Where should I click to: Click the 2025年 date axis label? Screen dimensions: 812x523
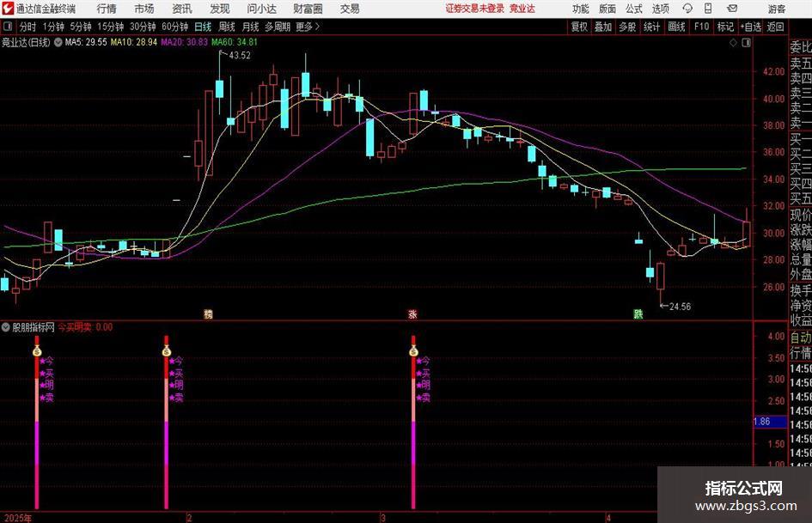click(x=17, y=518)
